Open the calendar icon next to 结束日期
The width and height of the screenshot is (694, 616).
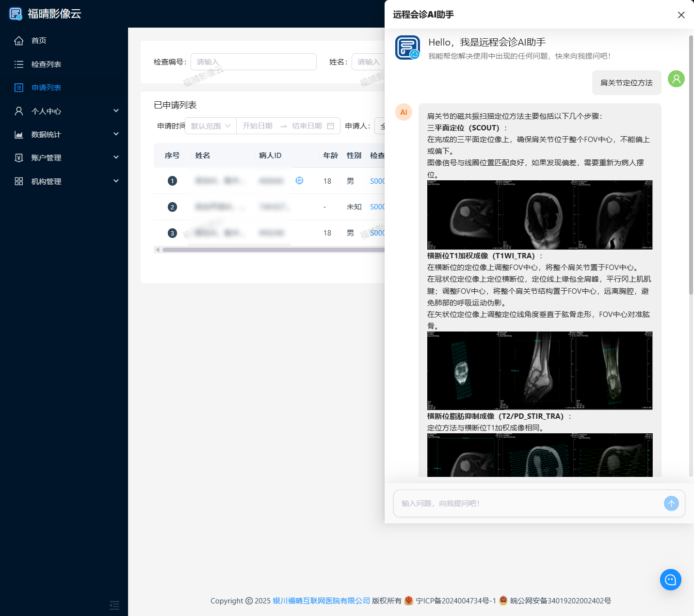tap(331, 126)
